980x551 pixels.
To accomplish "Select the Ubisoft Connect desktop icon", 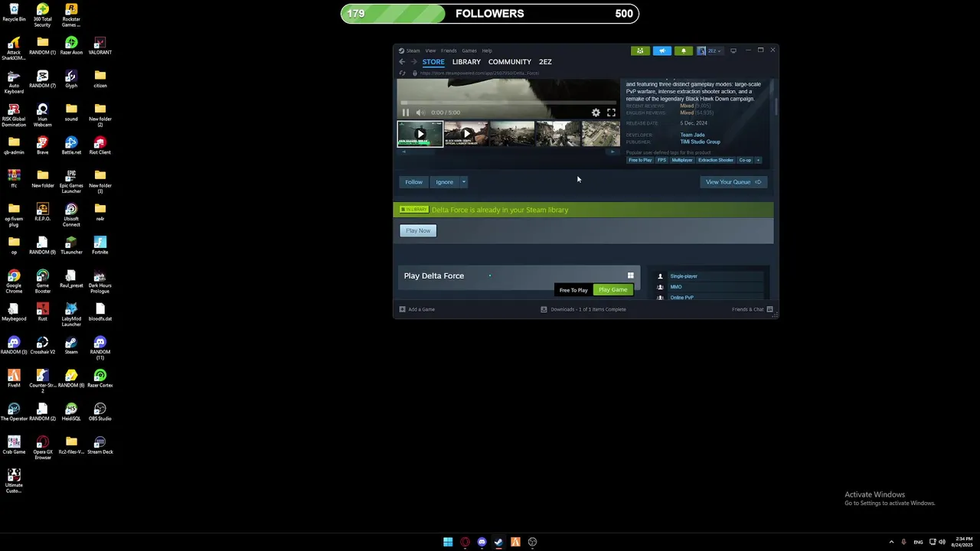I will [x=71, y=214].
